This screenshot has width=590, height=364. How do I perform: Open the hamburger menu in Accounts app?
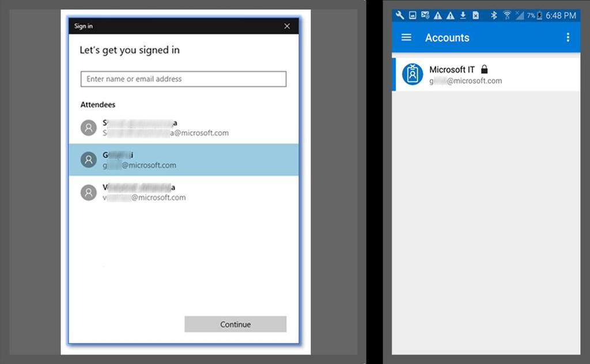pyautogui.click(x=406, y=37)
